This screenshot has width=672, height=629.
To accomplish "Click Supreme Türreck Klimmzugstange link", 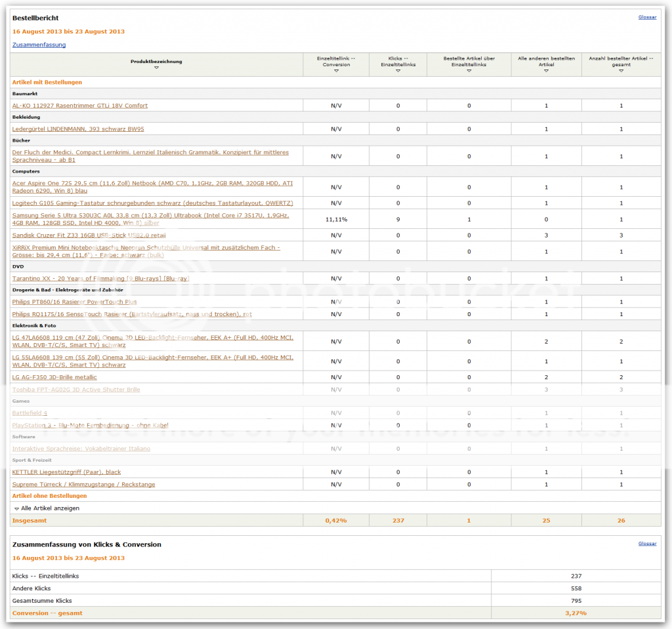I will 83,485.
